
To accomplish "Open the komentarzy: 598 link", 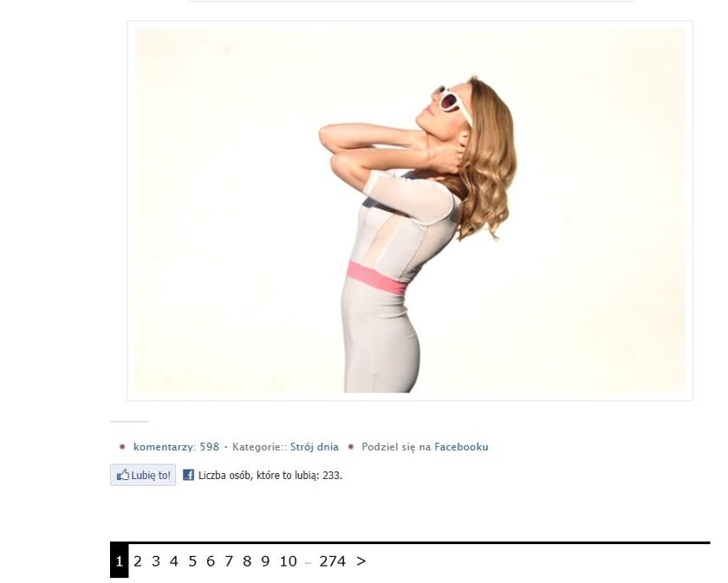I will (x=176, y=447).
